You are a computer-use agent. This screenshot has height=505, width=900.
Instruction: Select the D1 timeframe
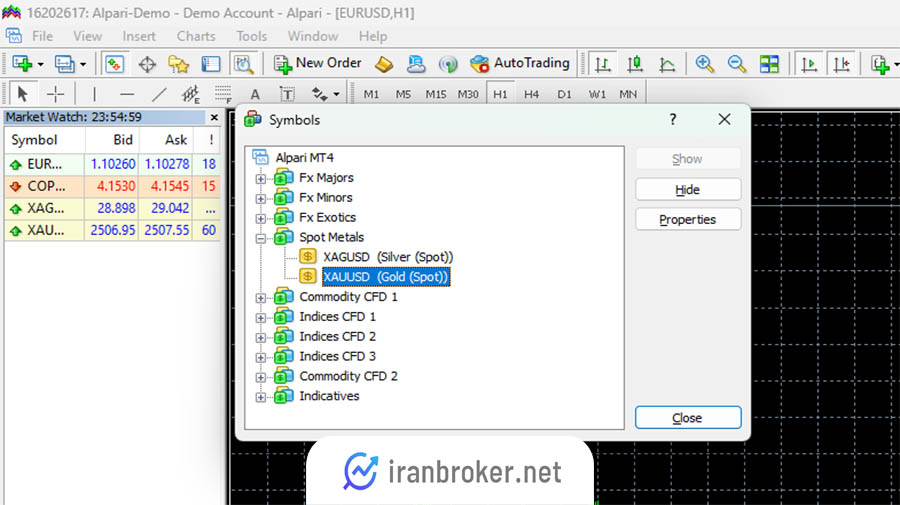(564, 94)
